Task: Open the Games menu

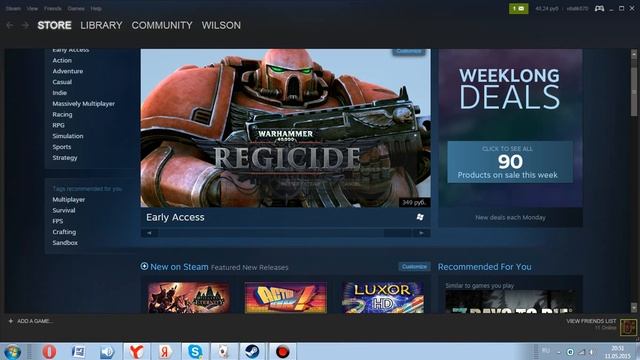Action: [76, 9]
